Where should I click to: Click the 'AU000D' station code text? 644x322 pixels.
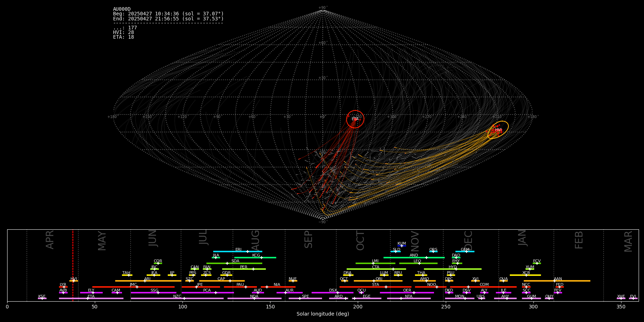coord(122,9)
